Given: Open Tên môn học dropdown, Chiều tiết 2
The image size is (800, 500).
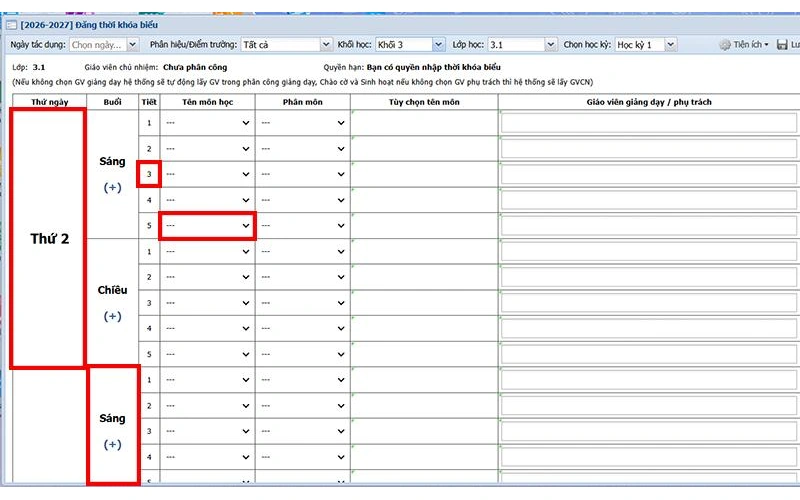Looking at the screenshot, I should click(x=208, y=277).
